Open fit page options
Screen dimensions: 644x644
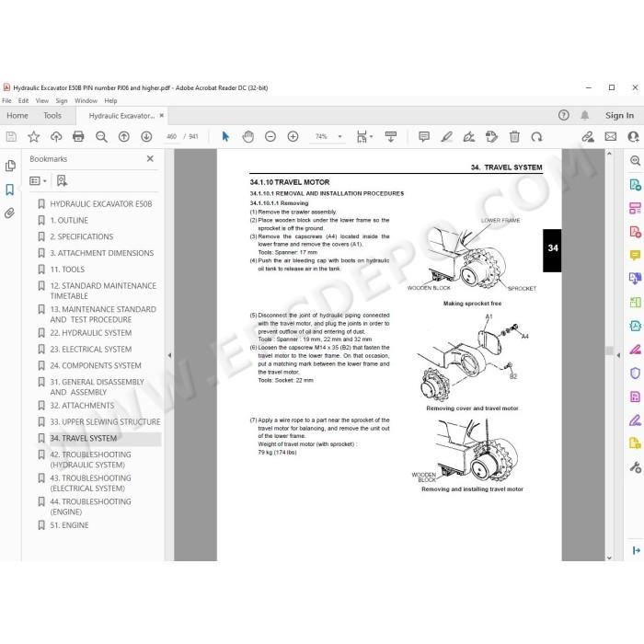364,136
